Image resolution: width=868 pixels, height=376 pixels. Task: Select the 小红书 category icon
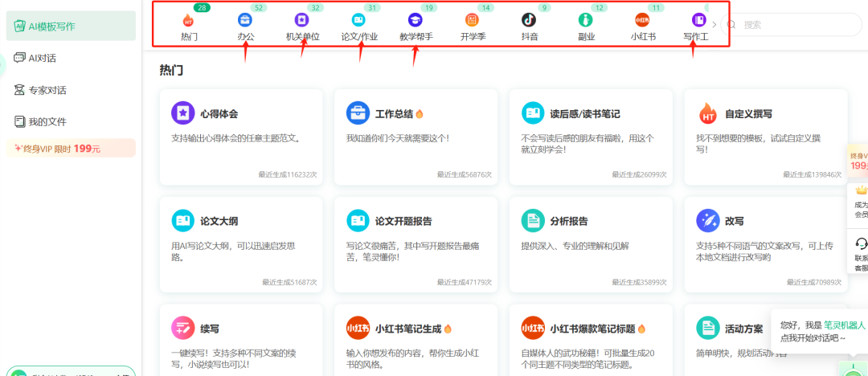click(x=642, y=21)
